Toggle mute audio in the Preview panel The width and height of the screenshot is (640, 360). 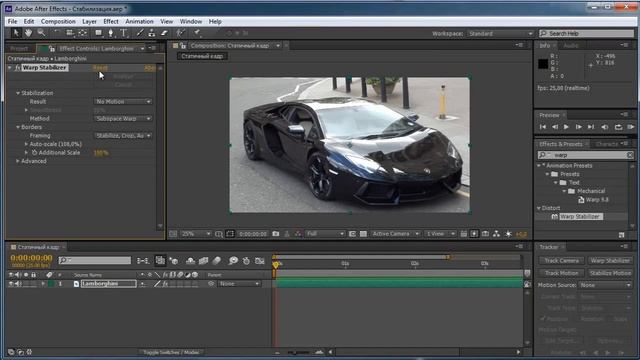tap(605, 127)
